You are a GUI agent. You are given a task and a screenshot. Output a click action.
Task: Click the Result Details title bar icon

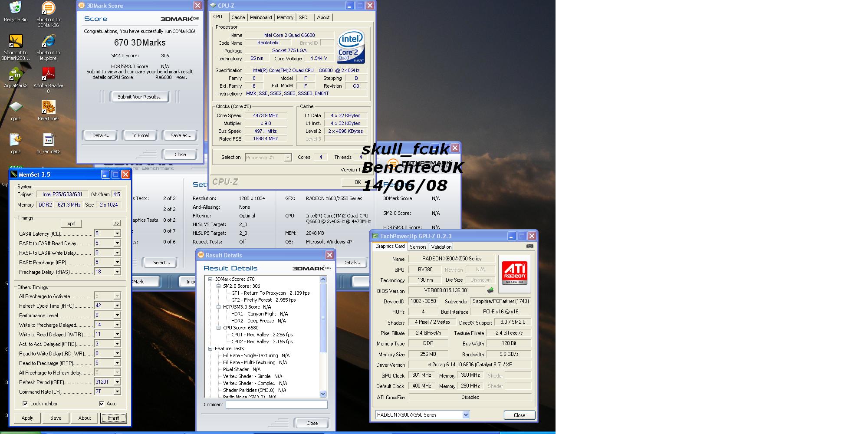click(x=201, y=255)
